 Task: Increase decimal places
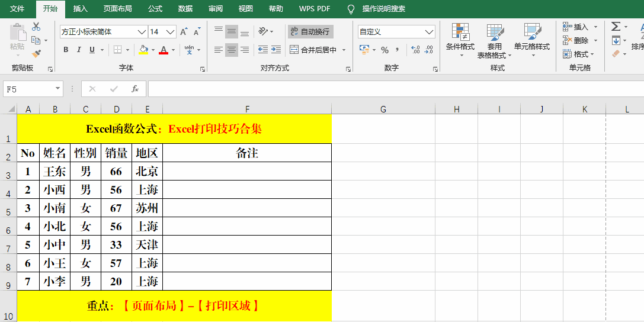415,50
